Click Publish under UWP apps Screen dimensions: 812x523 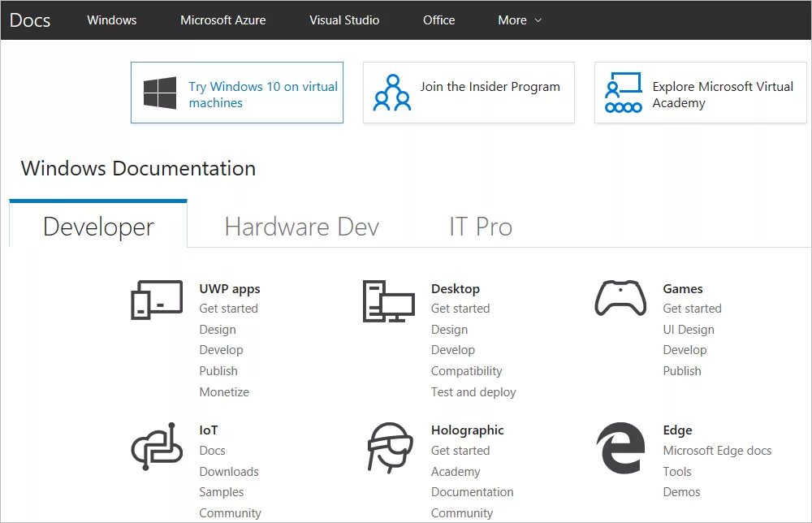218,371
